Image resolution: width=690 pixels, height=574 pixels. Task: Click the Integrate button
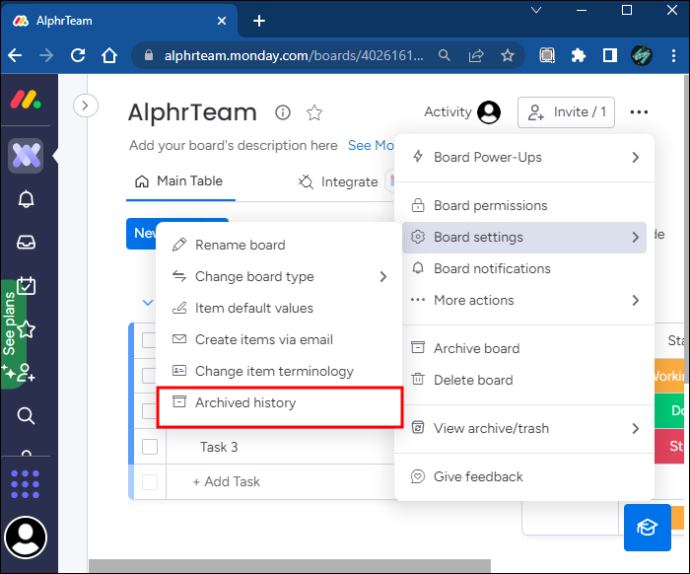[338, 181]
